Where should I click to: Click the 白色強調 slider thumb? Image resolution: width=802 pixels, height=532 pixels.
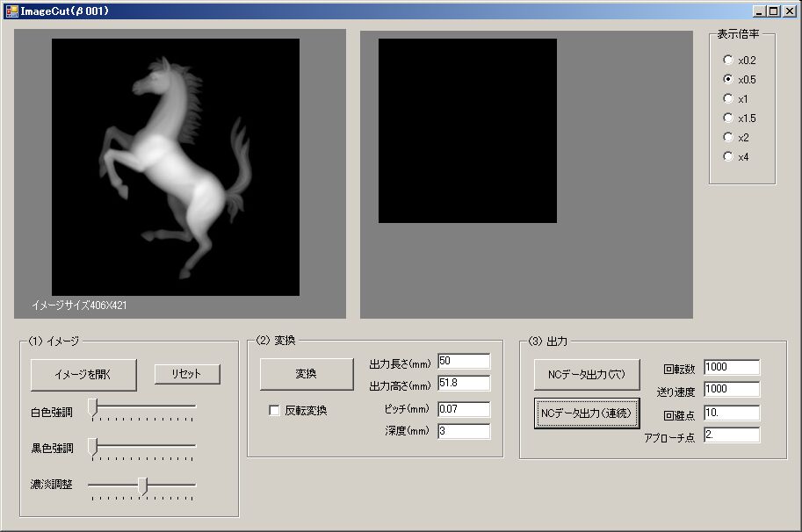pos(92,408)
